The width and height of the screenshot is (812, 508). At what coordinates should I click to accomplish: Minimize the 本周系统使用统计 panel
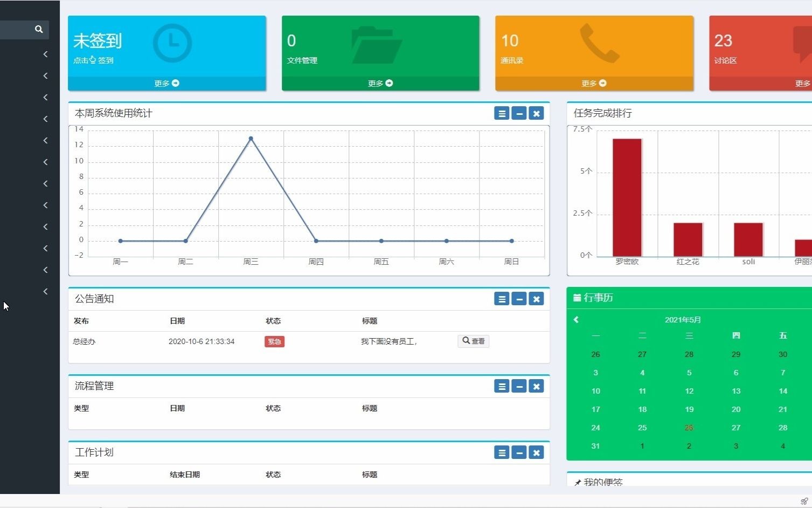[x=519, y=113]
